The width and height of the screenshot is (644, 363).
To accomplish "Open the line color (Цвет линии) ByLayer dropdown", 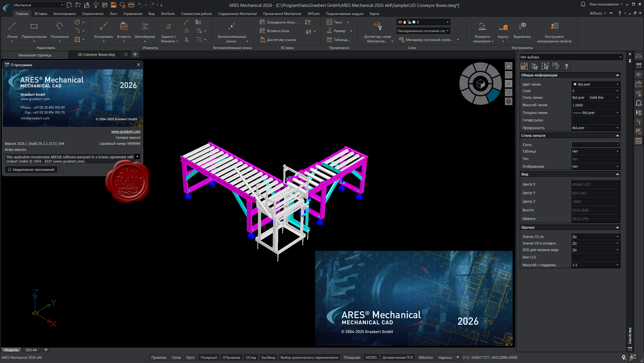I will coord(596,84).
